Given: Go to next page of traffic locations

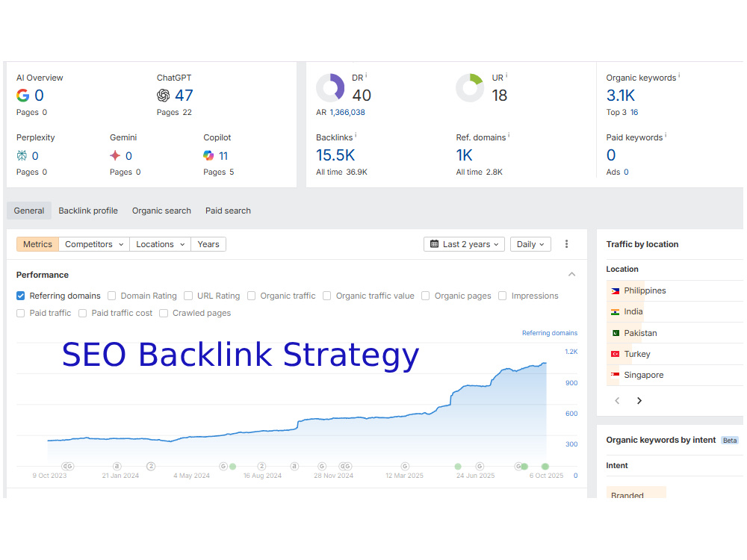Looking at the screenshot, I should click(x=639, y=401).
